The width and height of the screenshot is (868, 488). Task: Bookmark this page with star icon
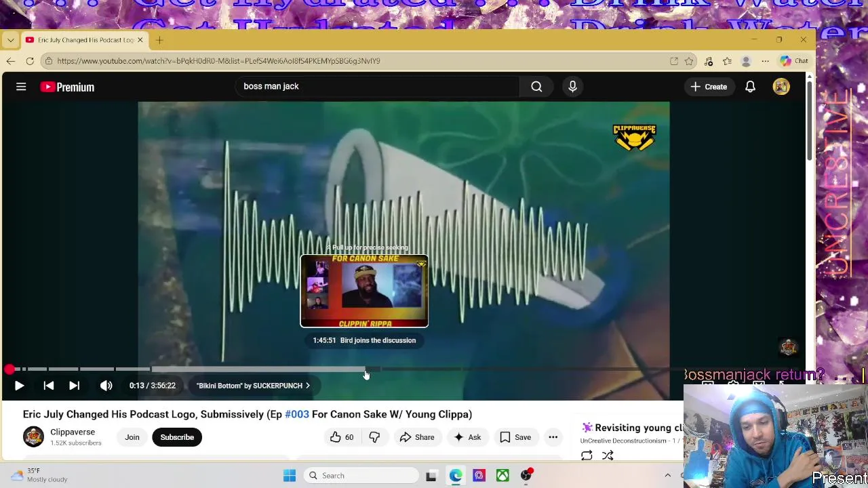(x=689, y=61)
